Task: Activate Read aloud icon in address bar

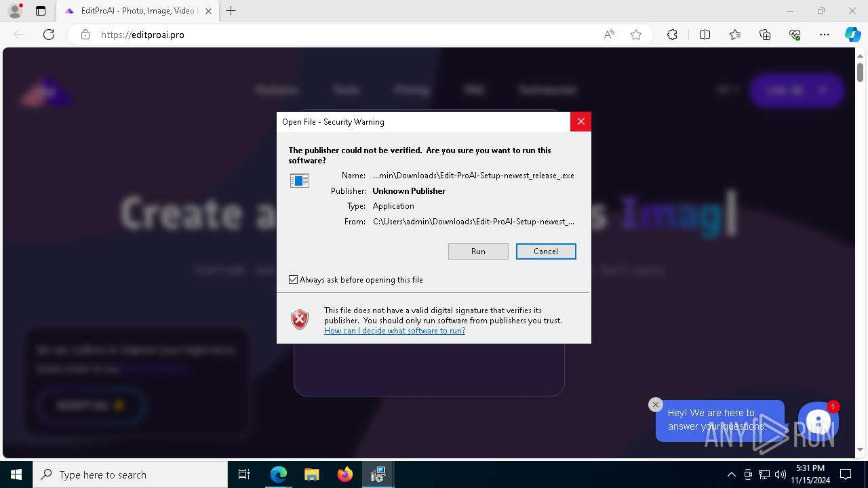Action: [609, 35]
